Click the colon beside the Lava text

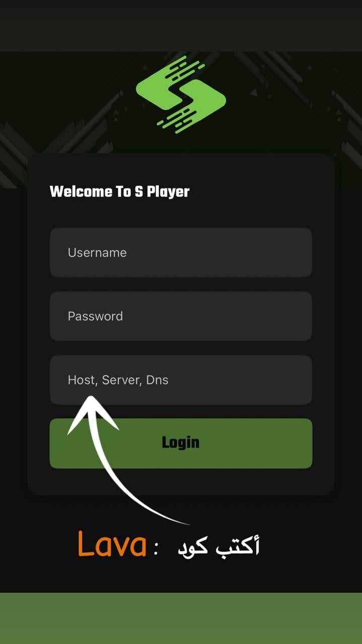156,549
